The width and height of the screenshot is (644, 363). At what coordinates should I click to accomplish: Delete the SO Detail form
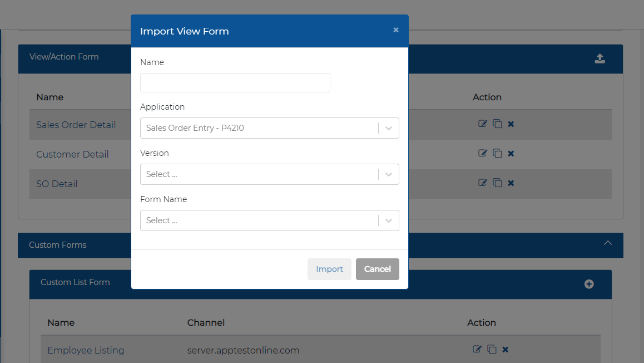(511, 183)
